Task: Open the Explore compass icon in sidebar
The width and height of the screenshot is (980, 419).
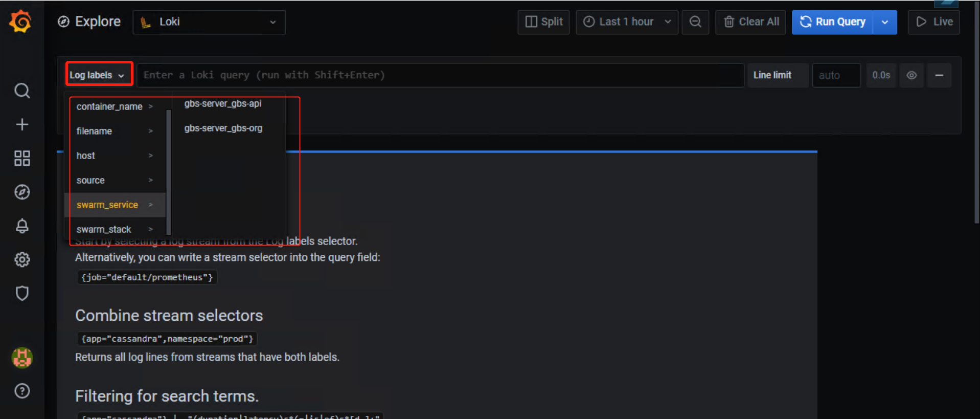Action: pos(22,192)
